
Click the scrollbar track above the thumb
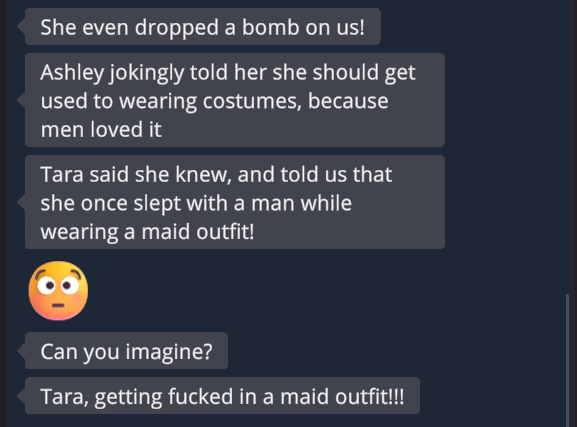click(567, 147)
